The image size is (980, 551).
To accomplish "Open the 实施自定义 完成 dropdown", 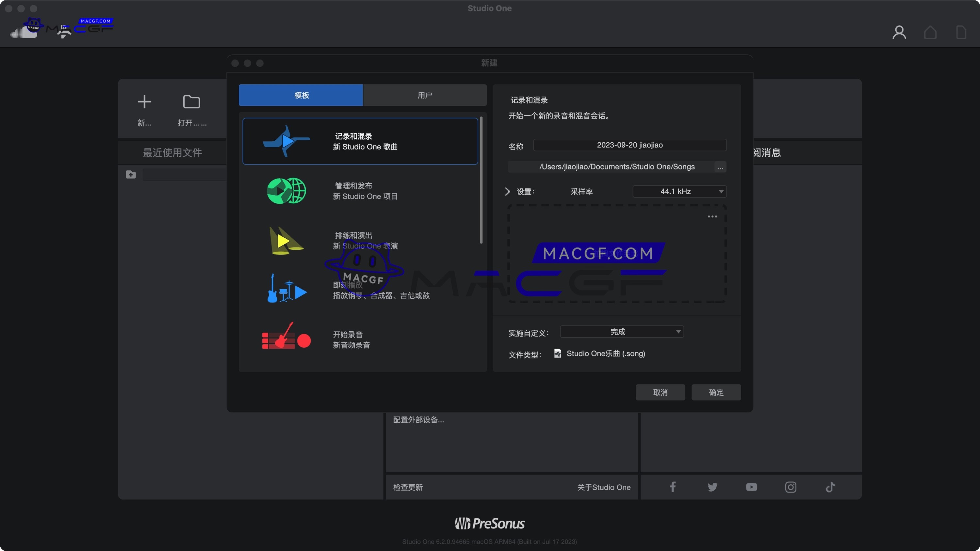I will (x=621, y=332).
